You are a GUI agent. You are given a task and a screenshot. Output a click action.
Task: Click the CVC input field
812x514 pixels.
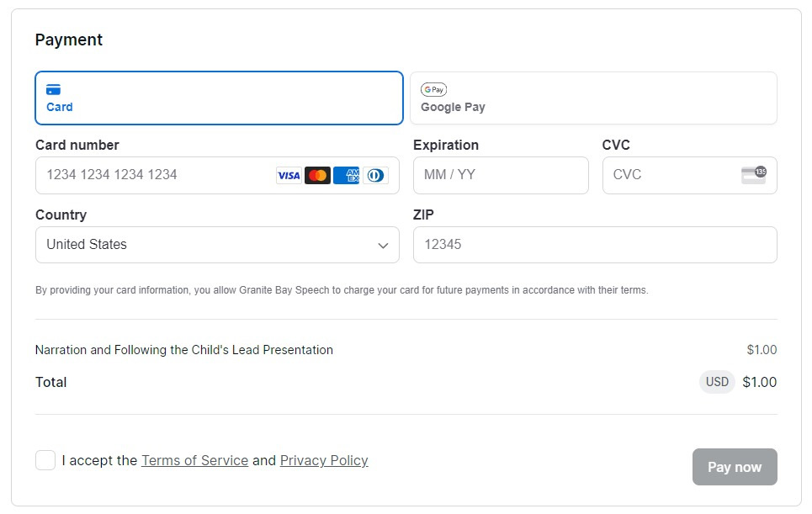669,175
